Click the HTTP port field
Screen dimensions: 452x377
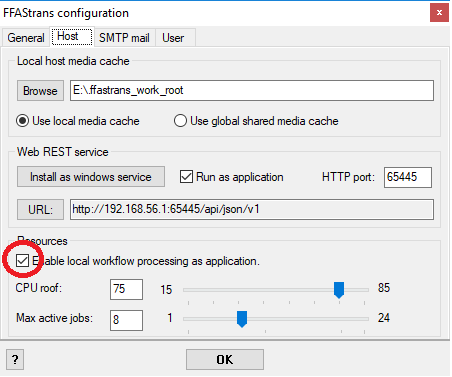(x=408, y=177)
